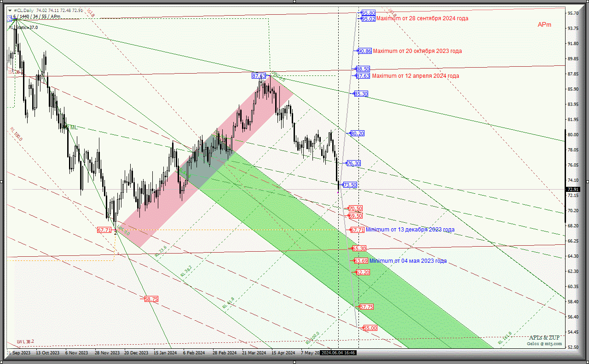Click the Gelox @ mt5.com credit text
Screen dimensions: 589x364
coord(544,343)
